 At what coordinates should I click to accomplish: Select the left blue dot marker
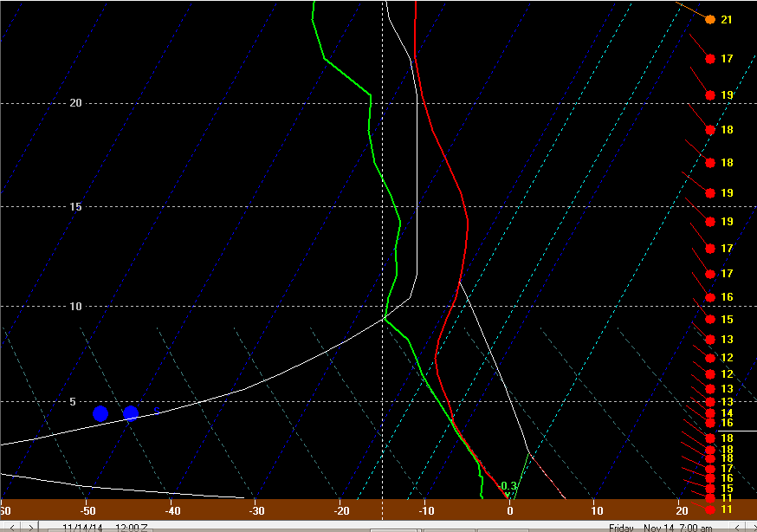pyautogui.click(x=100, y=413)
